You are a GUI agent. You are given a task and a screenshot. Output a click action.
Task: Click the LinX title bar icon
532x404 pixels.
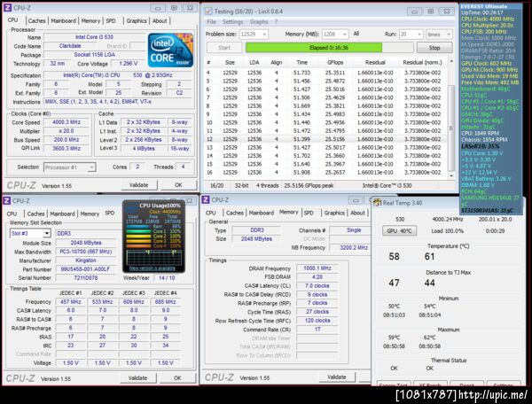point(208,12)
